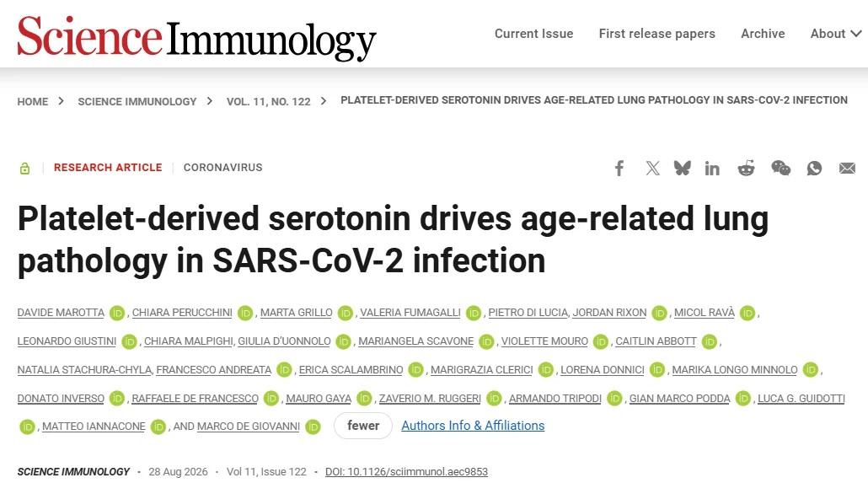This screenshot has height=483, width=868.
Task: Email this article using envelope icon
Action: coord(847,168)
